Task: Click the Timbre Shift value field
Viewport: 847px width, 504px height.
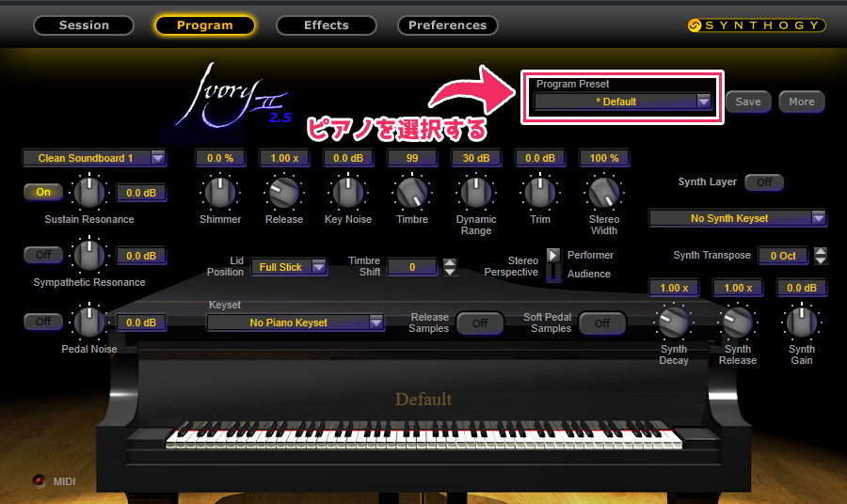Action: tap(412, 267)
